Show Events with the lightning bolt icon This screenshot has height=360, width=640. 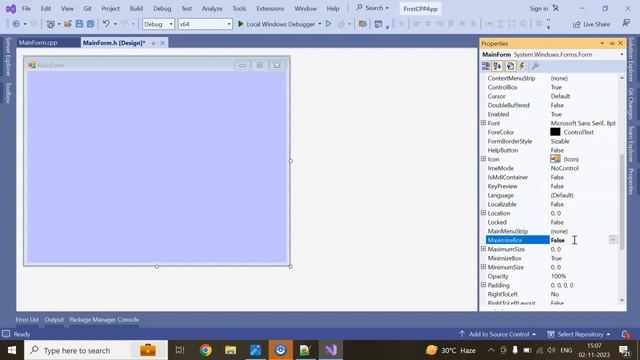pos(522,66)
